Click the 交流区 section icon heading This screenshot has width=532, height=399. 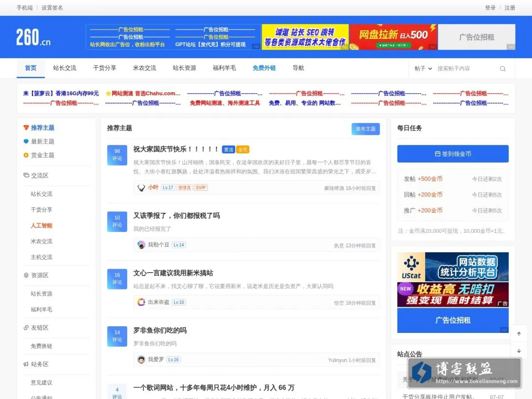36,176
